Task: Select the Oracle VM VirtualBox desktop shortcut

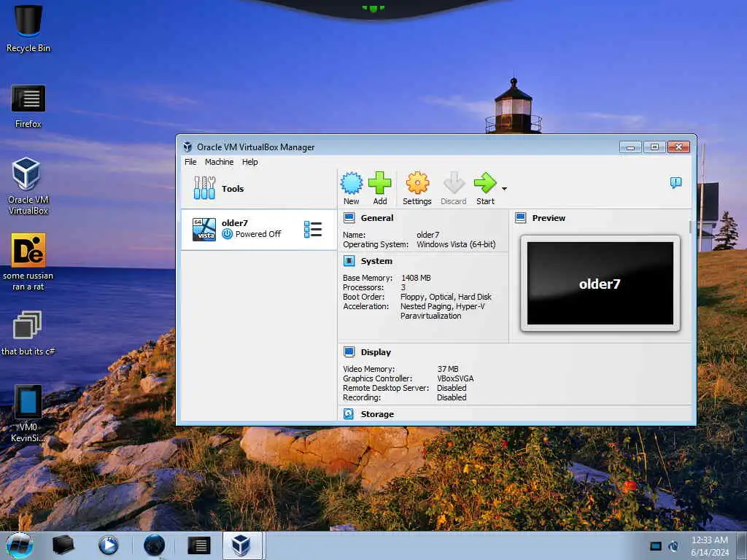Action: click(x=28, y=186)
